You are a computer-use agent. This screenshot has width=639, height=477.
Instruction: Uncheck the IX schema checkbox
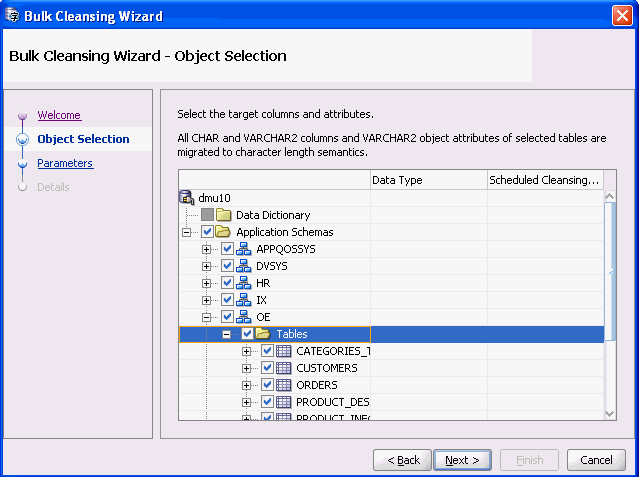coord(227,300)
